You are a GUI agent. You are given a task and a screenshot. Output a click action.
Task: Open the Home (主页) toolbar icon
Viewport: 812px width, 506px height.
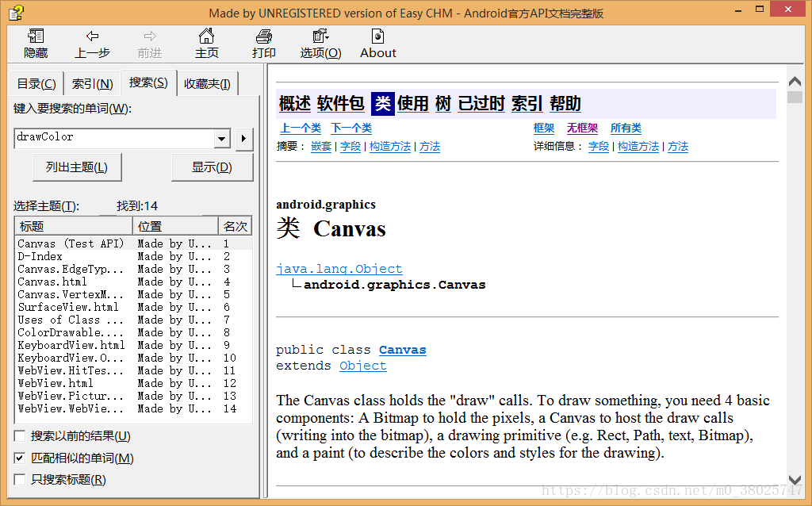[207, 44]
